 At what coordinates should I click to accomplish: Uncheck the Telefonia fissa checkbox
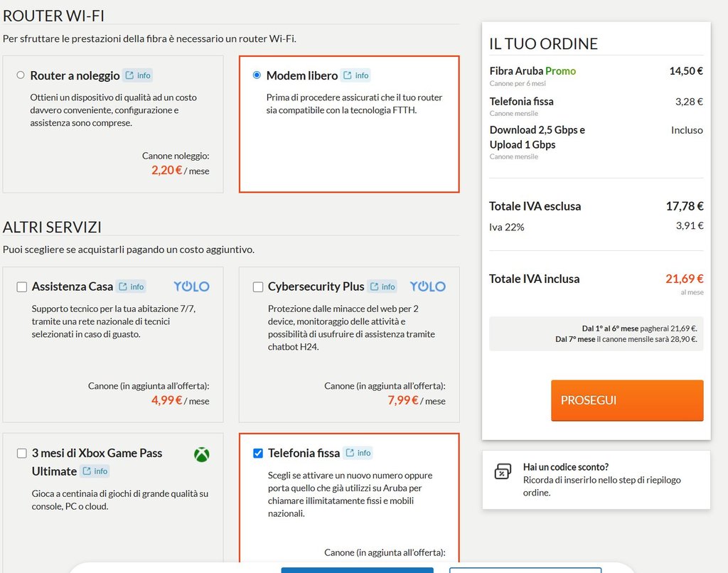point(258,454)
